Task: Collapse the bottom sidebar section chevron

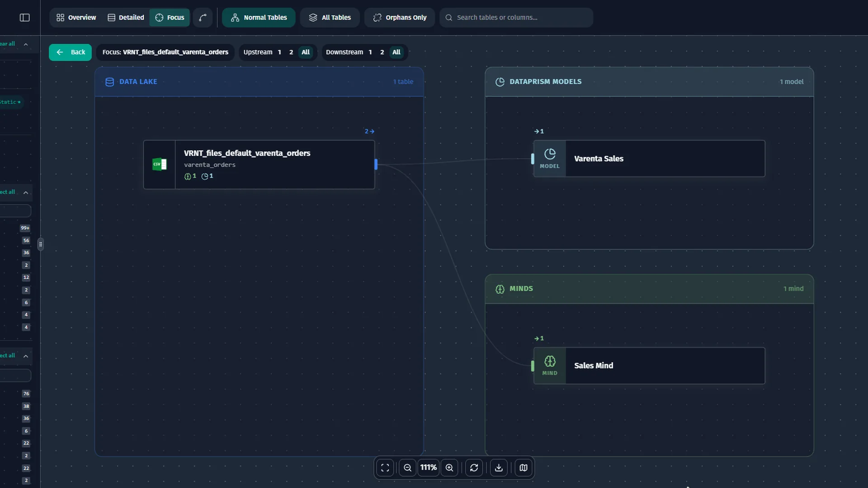Action: point(26,356)
